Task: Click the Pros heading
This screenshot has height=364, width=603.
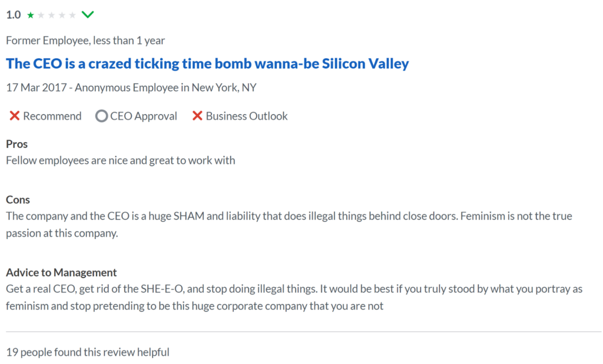Action: click(16, 144)
